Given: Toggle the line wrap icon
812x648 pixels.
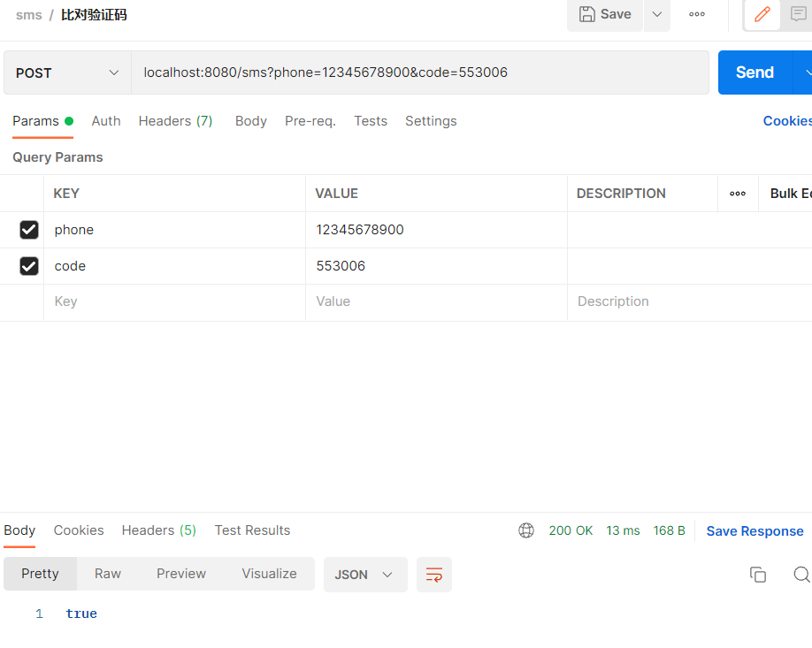Looking at the screenshot, I should [x=434, y=575].
